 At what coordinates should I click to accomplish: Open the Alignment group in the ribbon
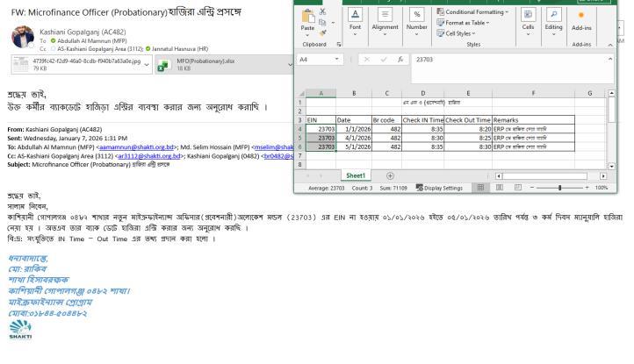pos(385,19)
